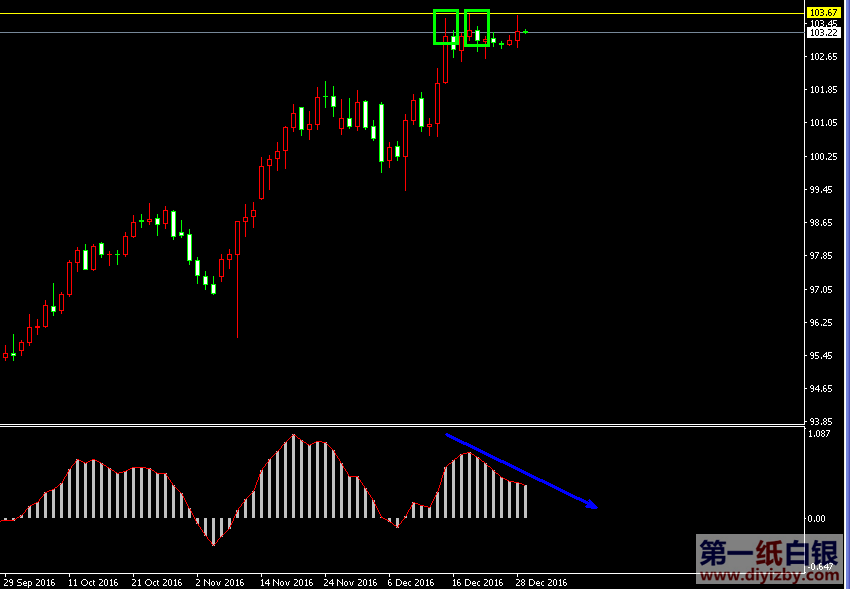The height and width of the screenshot is (589, 850).
Task: Click the 29 Sep 2016 date label
Action: coord(31,582)
